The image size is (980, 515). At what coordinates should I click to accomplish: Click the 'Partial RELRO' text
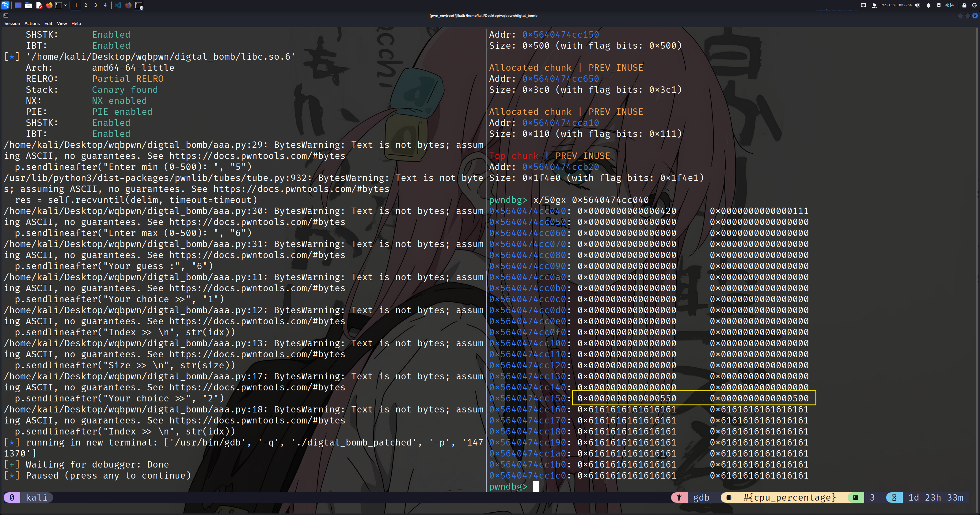pos(128,79)
